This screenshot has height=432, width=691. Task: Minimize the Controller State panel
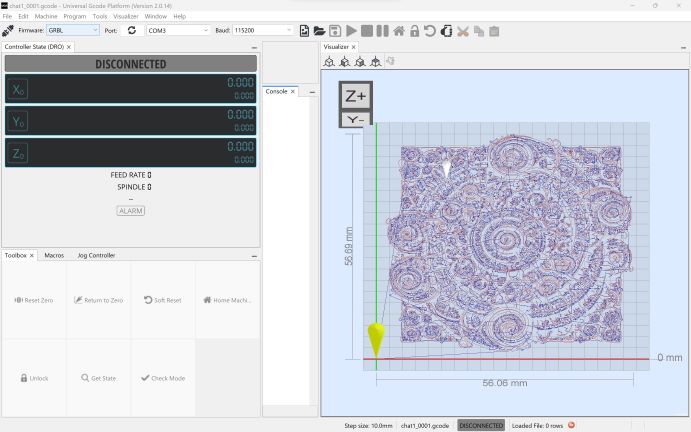[254, 48]
